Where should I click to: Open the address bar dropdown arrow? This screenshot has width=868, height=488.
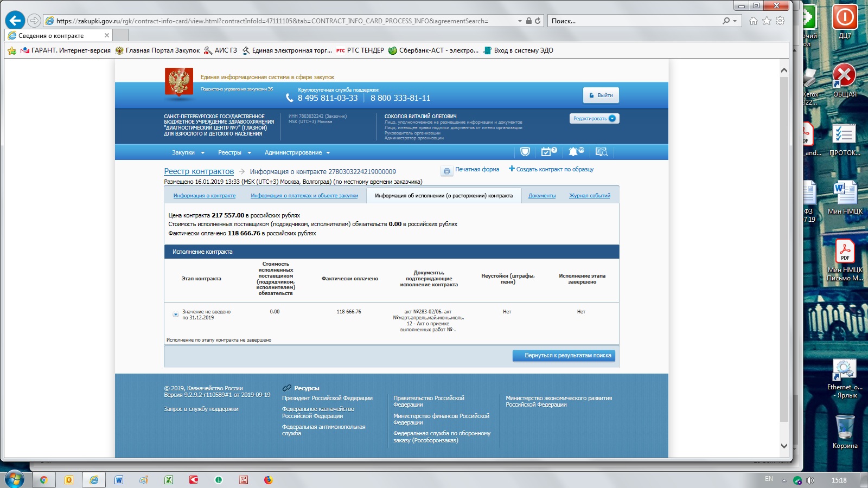520,21
